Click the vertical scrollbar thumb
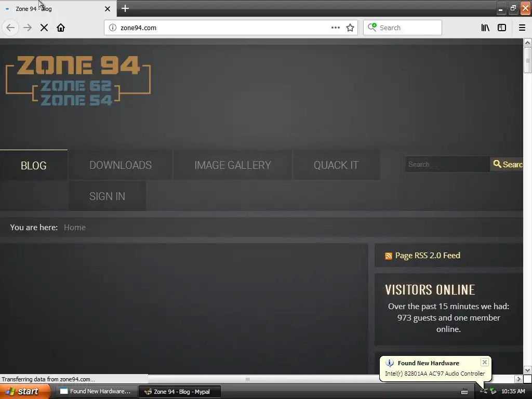Screen dimensions: 532x399 click(x=527, y=60)
